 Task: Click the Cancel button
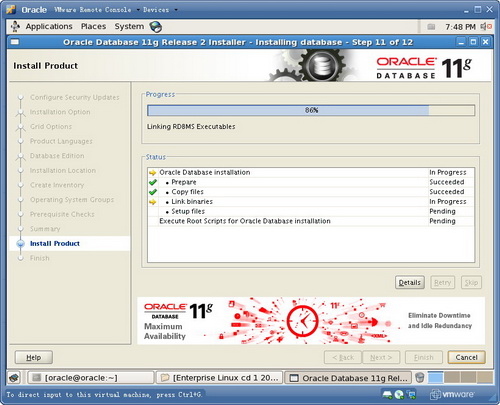466,357
